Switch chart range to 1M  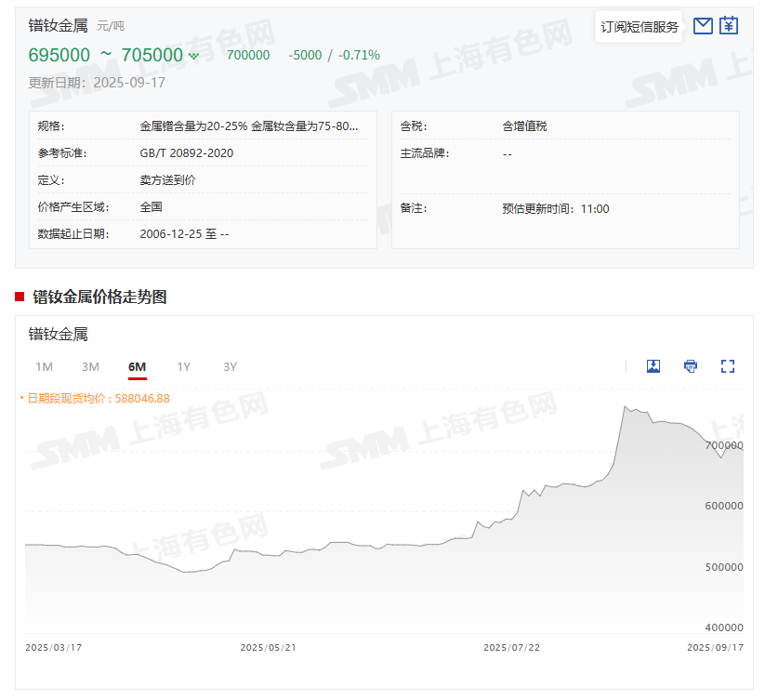44,367
